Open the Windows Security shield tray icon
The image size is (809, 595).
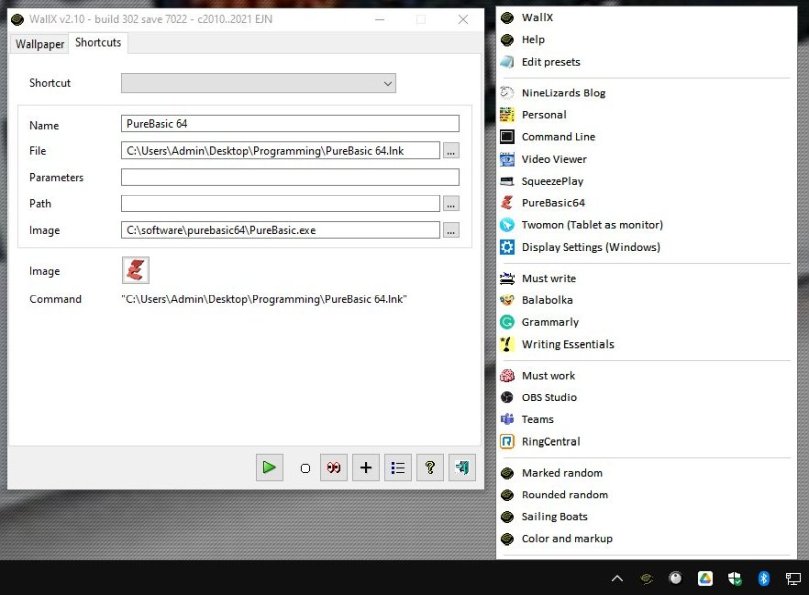[x=735, y=578]
